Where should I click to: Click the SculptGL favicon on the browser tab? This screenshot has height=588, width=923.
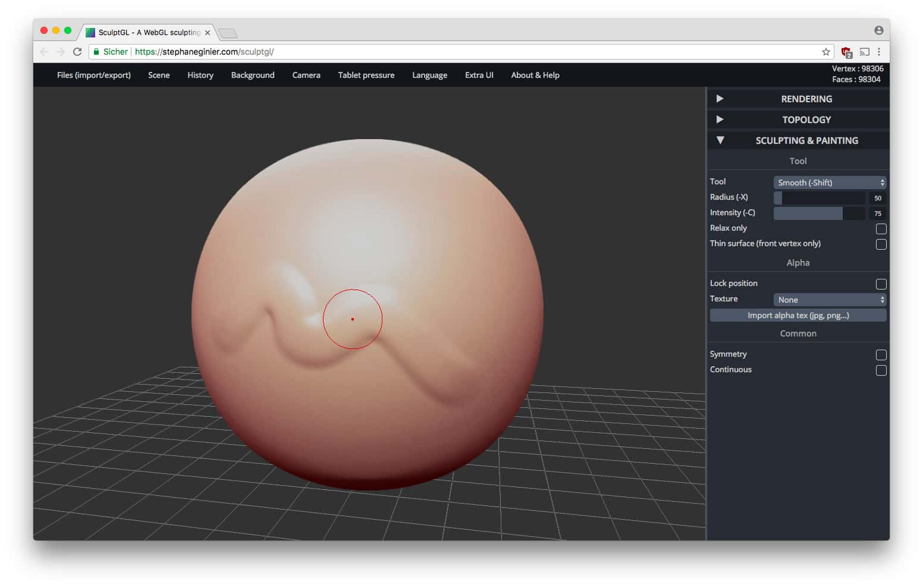(90, 32)
